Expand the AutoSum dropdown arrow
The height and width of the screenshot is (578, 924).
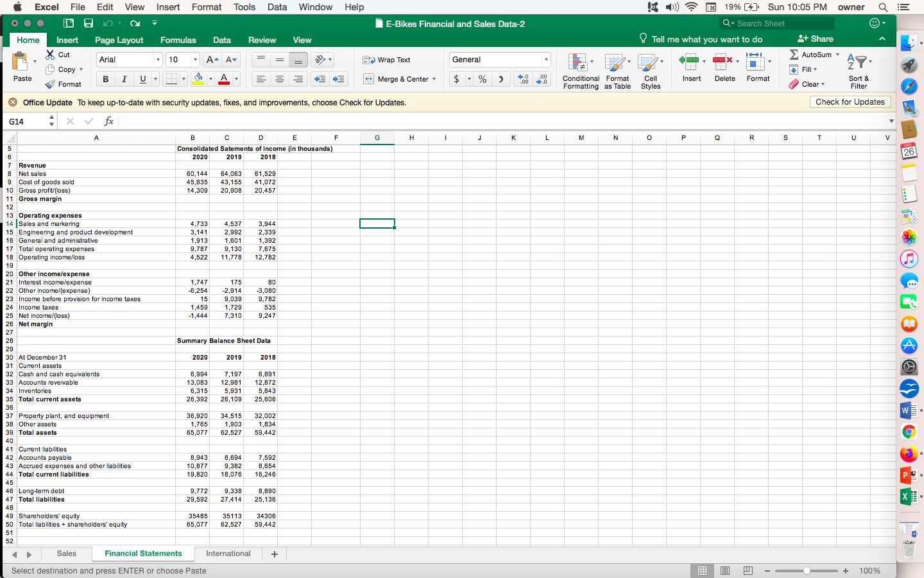[837, 55]
